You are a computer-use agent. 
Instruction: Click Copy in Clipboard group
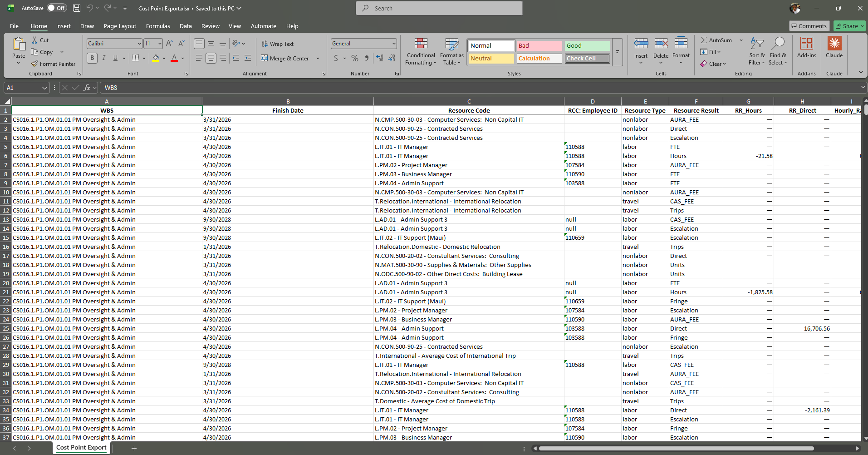coord(42,52)
